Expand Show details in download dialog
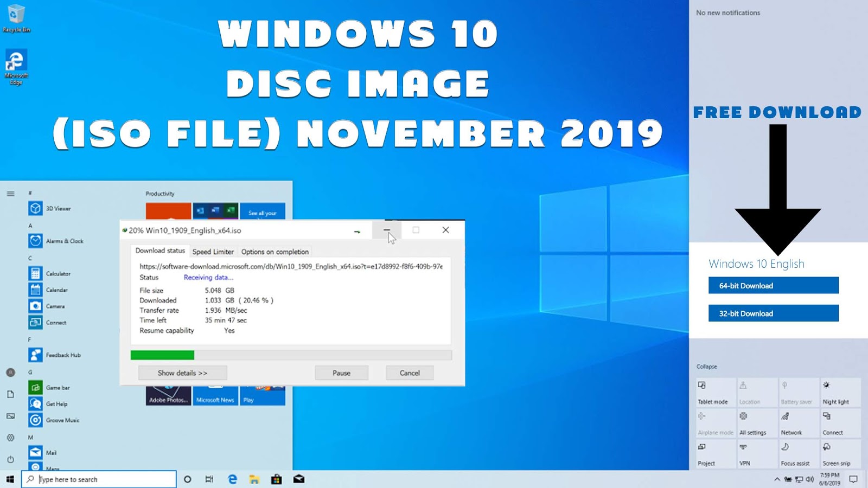 click(183, 373)
